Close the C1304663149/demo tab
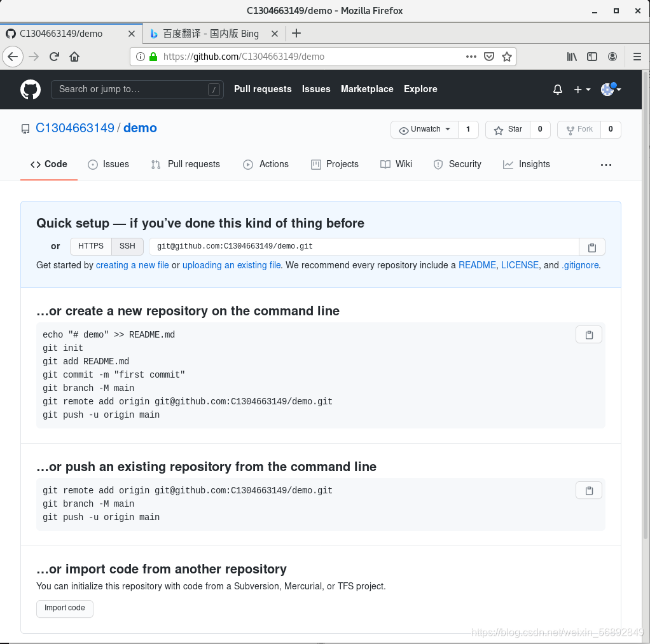The width and height of the screenshot is (650, 644). tap(132, 34)
